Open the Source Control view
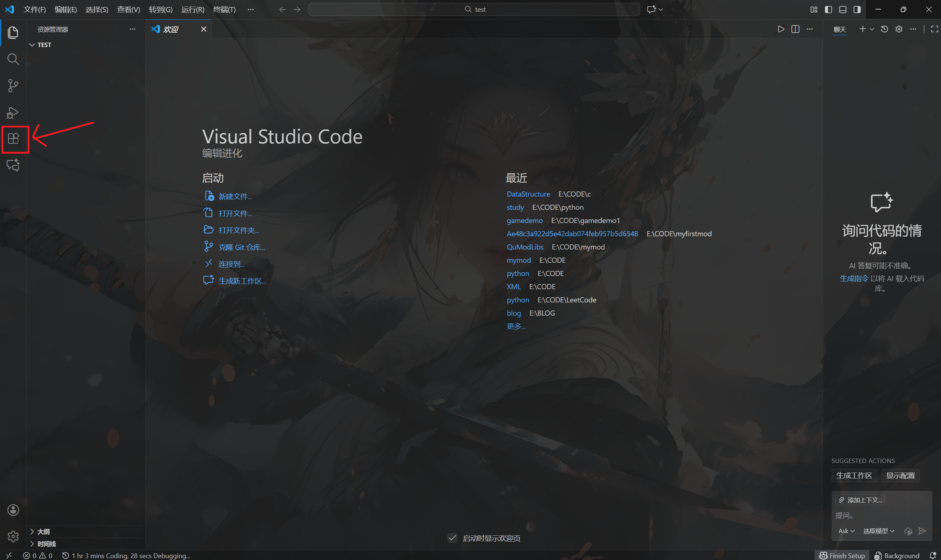941x560 pixels. pyautogui.click(x=13, y=86)
